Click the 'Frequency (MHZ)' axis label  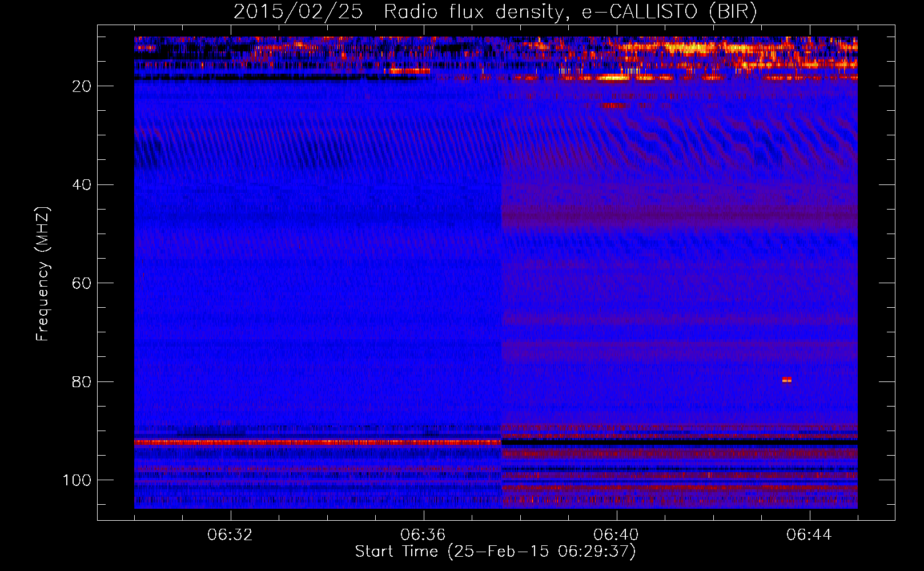tap(43, 274)
